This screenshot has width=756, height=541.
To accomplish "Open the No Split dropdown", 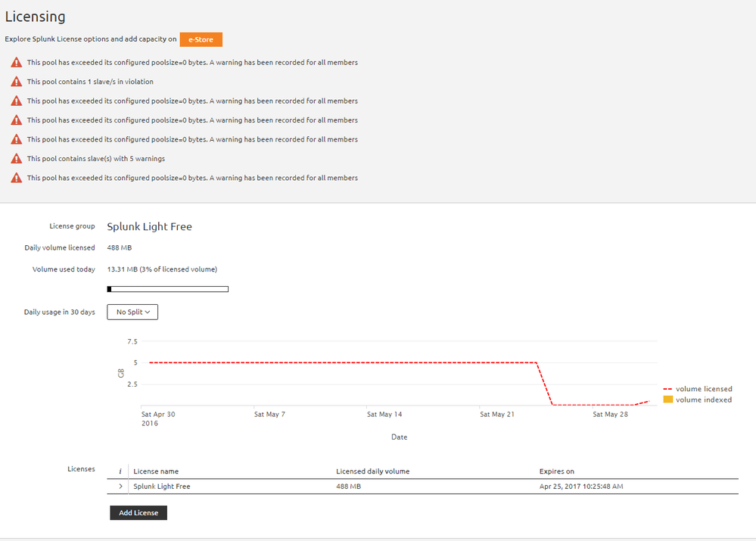I will (132, 312).
